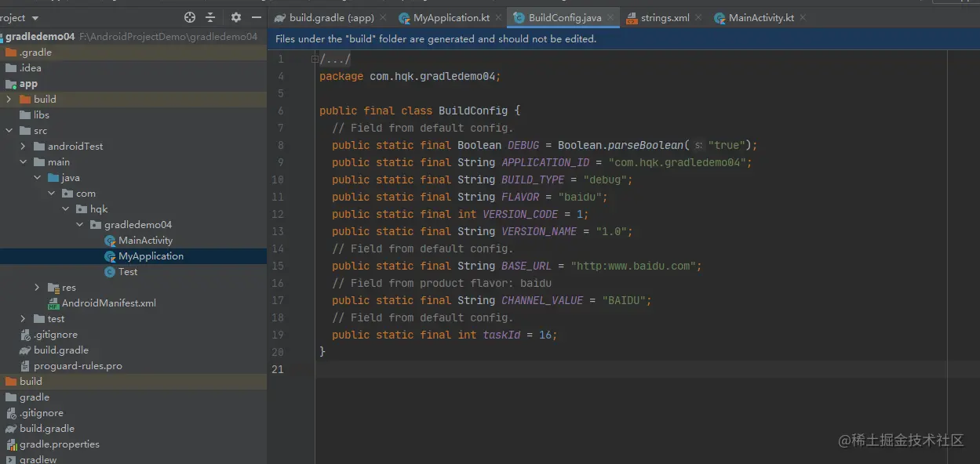The height and width of the screenshot is (464, 980).
Task: Collapse the main folder arrow
Action: 23,162
